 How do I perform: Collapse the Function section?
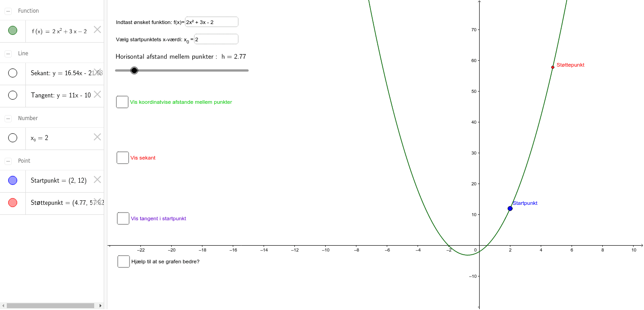8,11
